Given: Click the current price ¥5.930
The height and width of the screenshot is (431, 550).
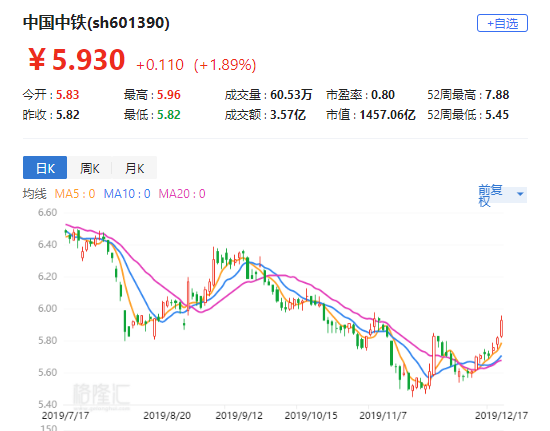Looking at the screenshot, I should [76, 60].
